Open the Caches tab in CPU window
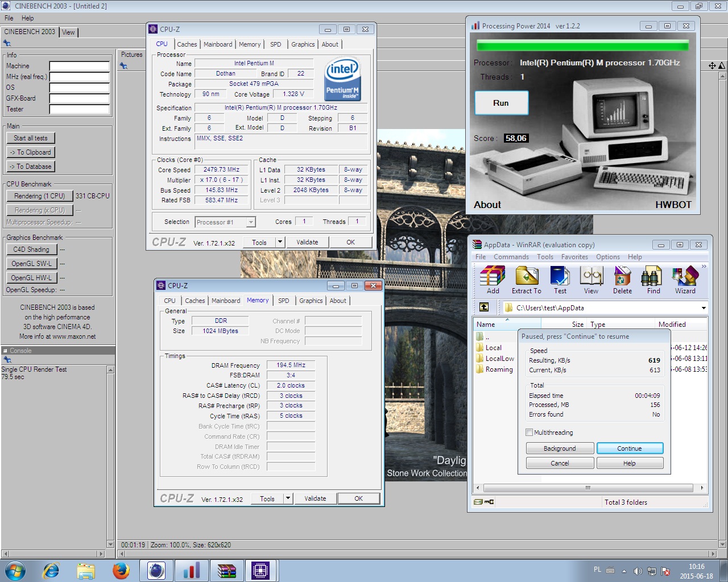This screenshot has height=582, width=728. click(187, 44)
